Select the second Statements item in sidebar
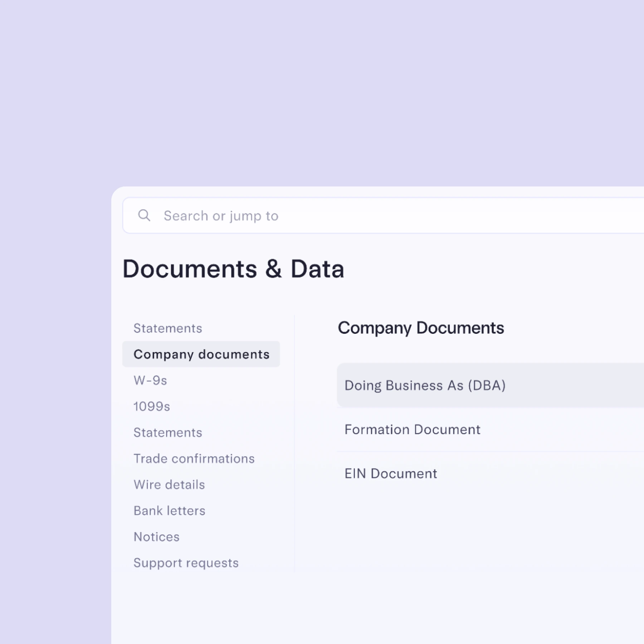This screenshot has height=644, width=644. [x=167, y=432]
